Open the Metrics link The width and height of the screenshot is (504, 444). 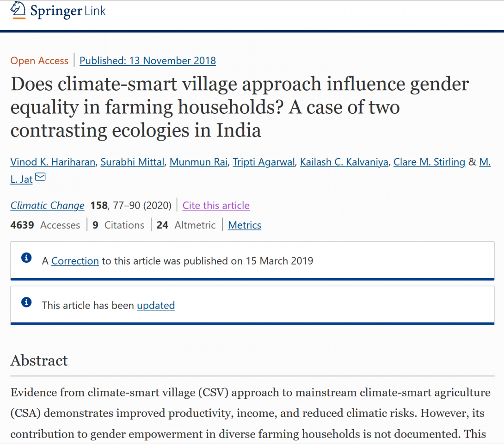click(x=245, y=225)
